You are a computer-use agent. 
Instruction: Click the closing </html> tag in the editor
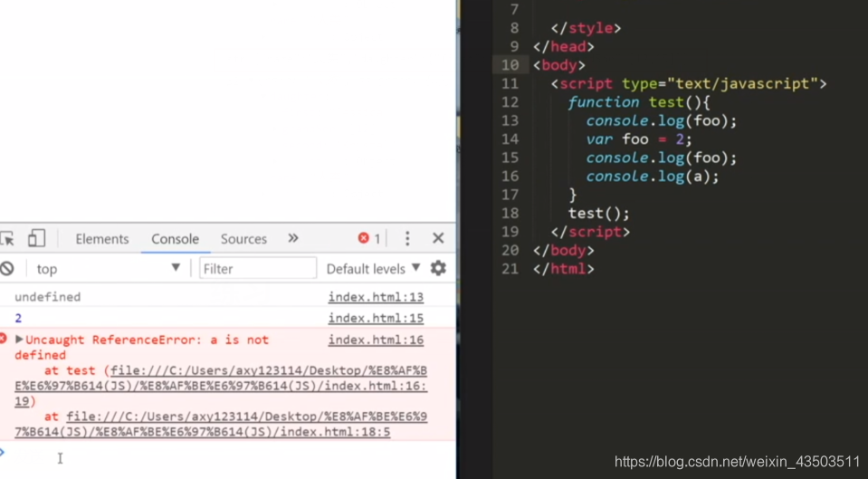pyautogui.click(x=564, y=269)
